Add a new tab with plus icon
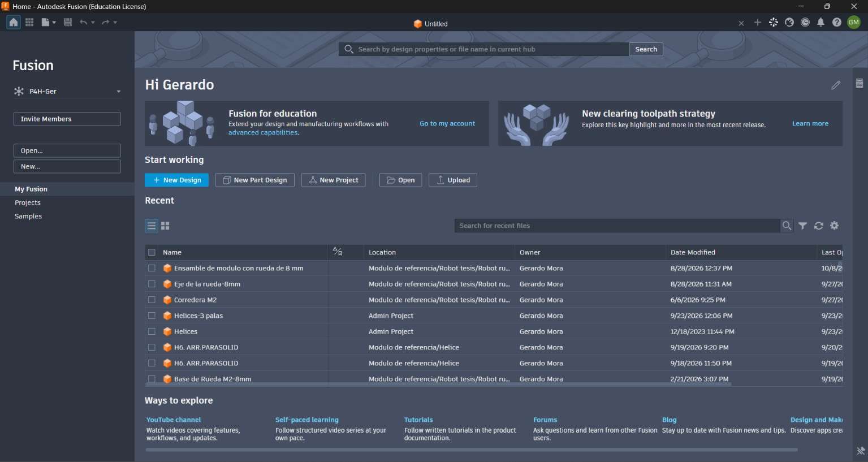Screen dimensions: 868x462 (x=758, y=23)
